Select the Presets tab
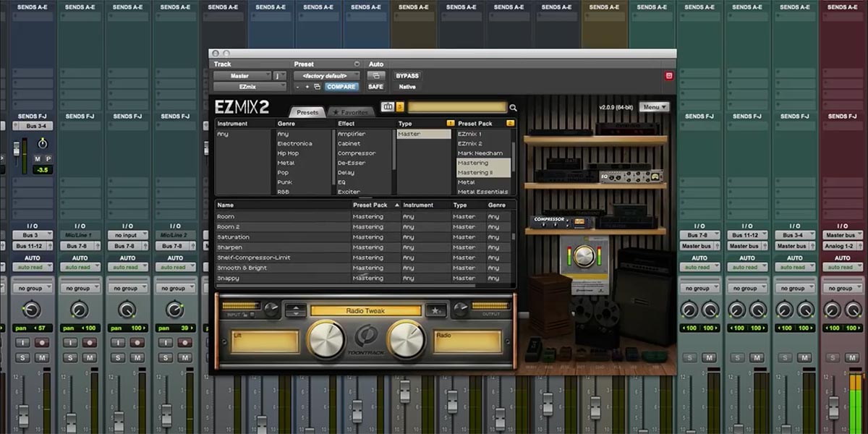The width and height of the screenshot is (868, 434). 307,112
